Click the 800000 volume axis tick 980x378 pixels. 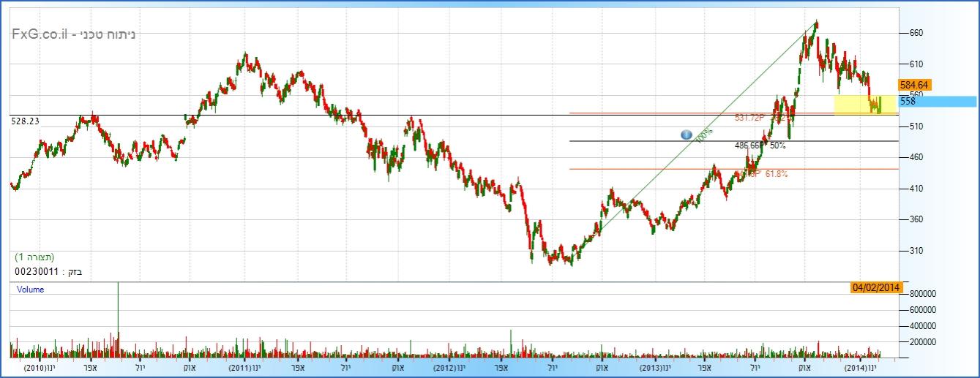(921, 293)
